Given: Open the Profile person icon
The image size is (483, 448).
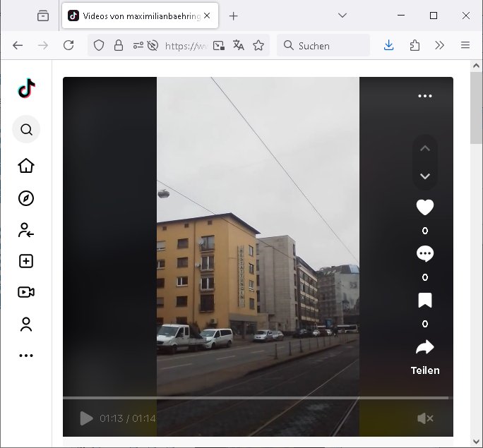Looking at the screenshot, I should point(26,325).
